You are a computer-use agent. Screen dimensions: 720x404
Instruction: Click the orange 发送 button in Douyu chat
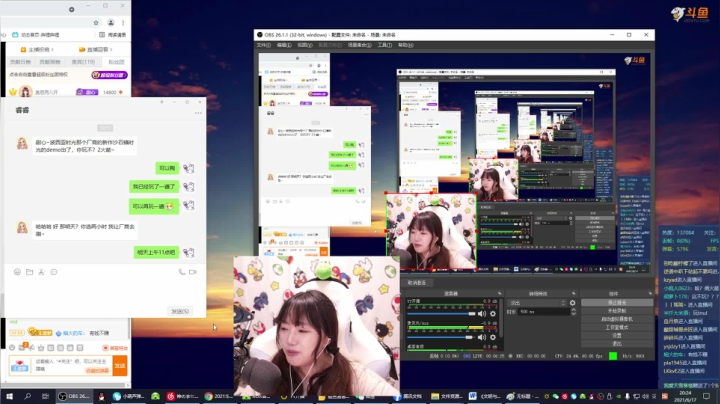click(x=120, y=366)
